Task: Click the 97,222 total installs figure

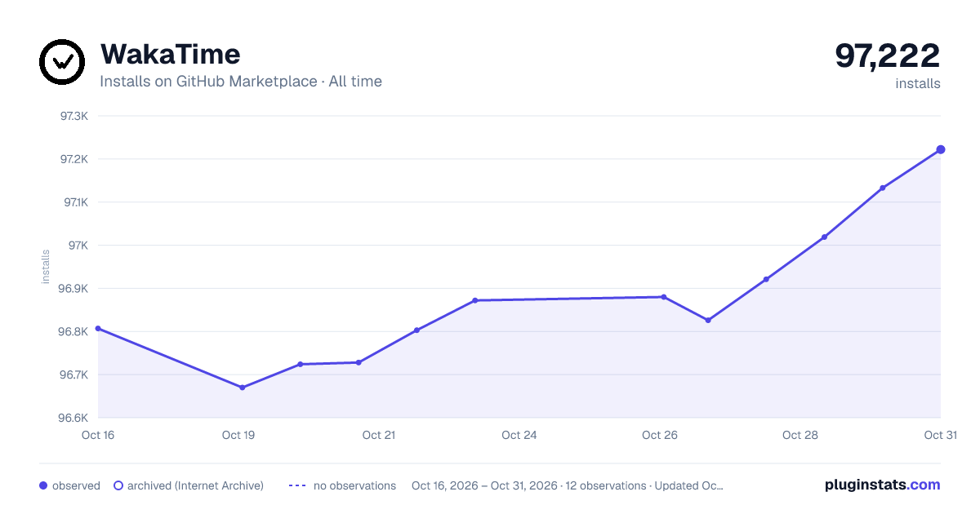Action: pos(888,55)
